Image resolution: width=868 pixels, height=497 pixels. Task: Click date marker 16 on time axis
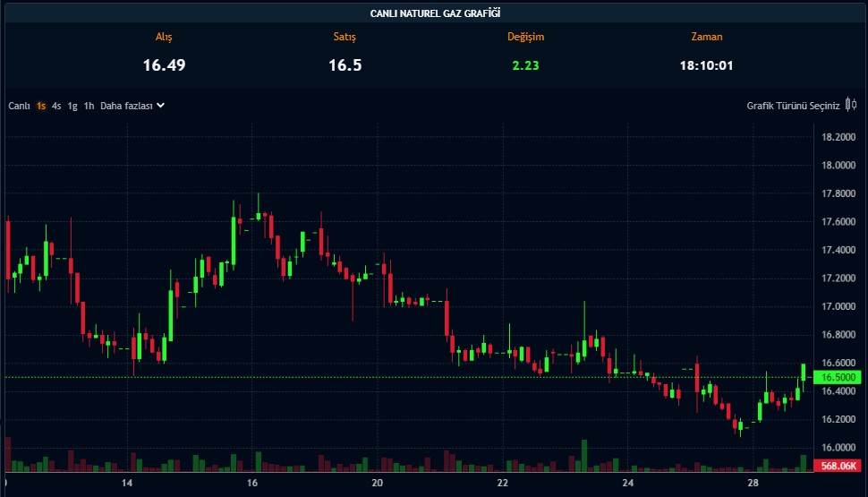pyautogui.click(x=252, y=484)
